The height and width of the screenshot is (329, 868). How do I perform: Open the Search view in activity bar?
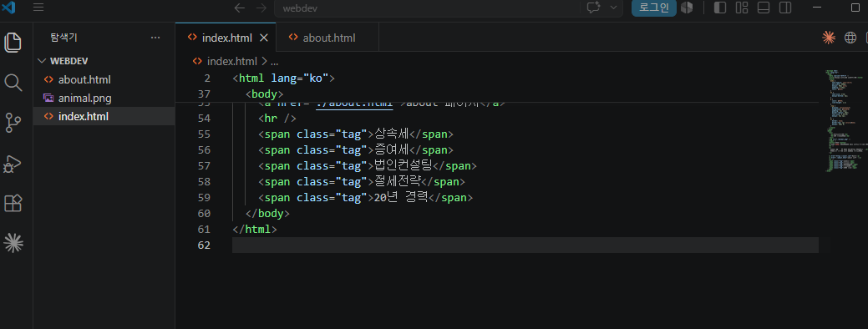pos(13,83)
